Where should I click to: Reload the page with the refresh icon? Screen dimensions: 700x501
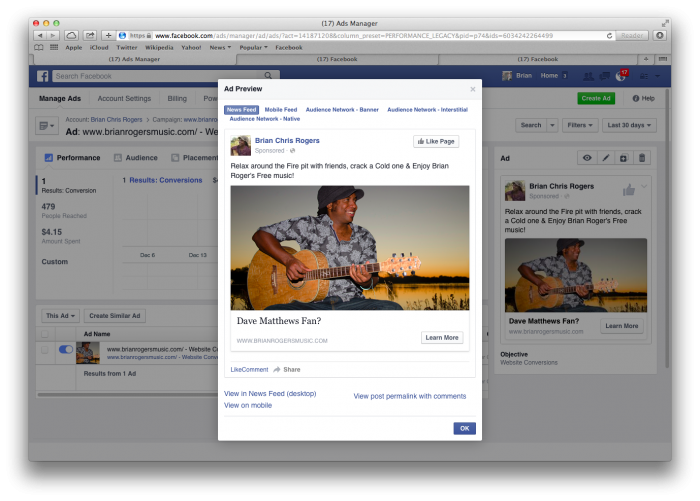click(609, 36)
